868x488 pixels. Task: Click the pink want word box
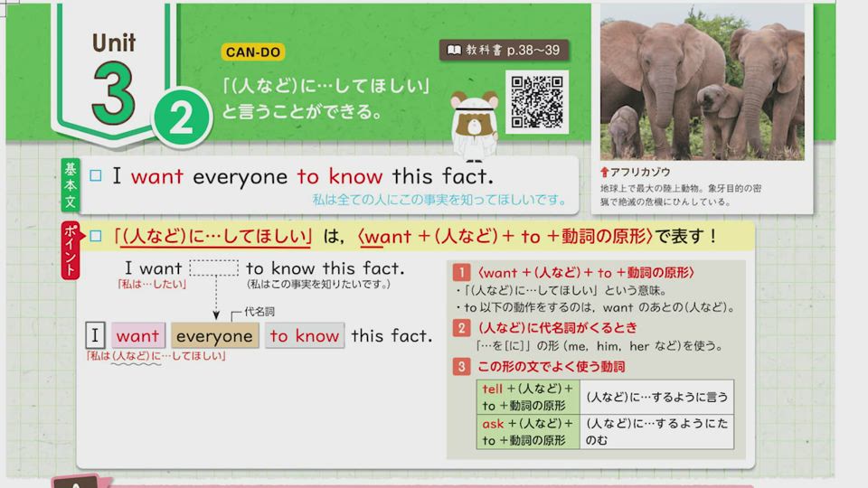coord(138,336)
